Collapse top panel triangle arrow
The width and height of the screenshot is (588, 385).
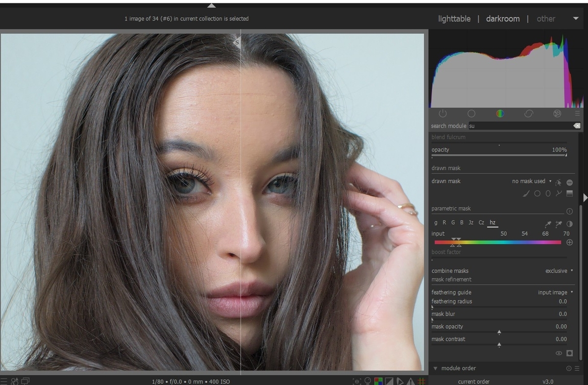pyautogui.click(x=211, y=5)
